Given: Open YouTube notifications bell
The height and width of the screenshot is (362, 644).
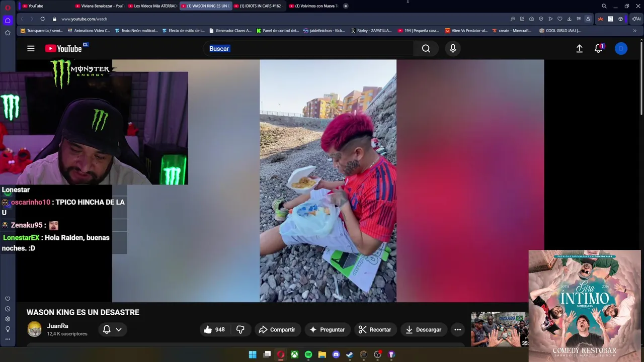Looking at the screenshot, I should point(598,48).
